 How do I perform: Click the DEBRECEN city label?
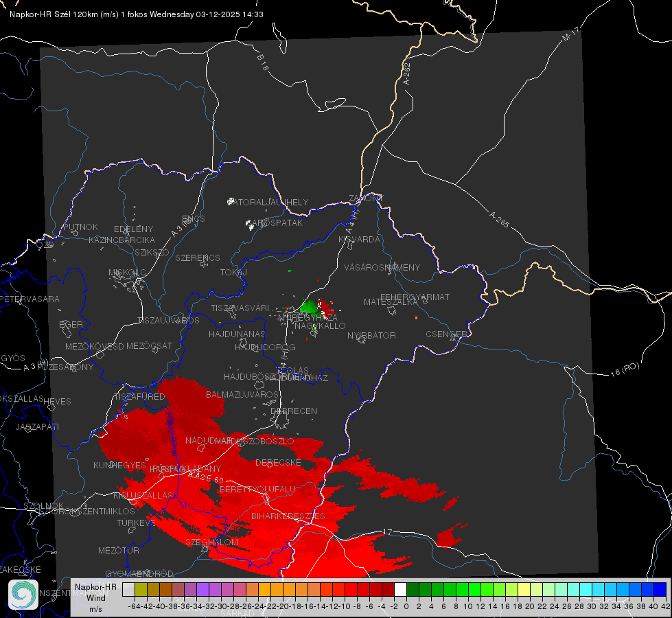coord(294,411)
